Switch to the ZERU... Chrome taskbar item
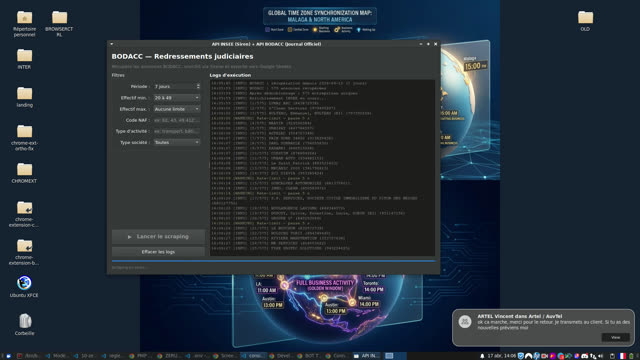The image size is (640, 360). click(x=168, y=356)
